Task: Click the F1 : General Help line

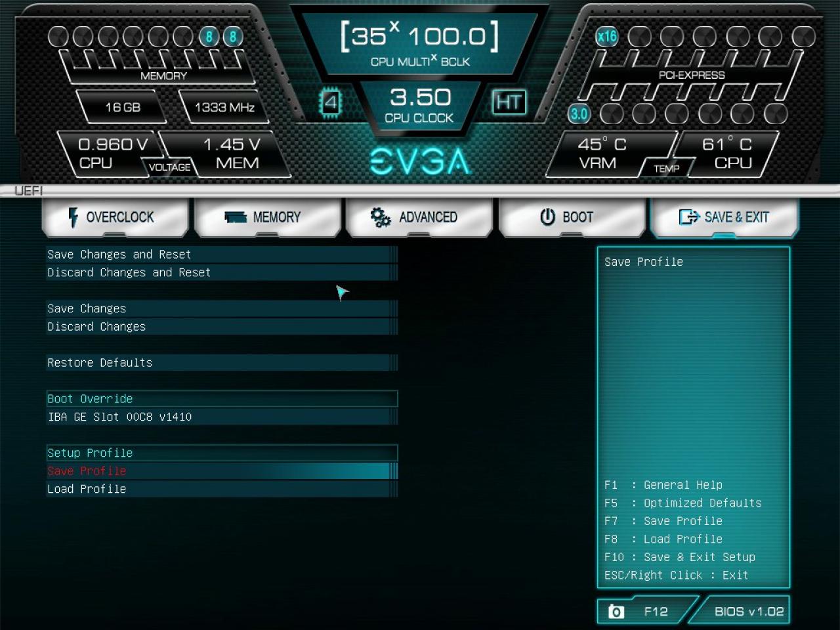Action: [x=663, y=485]
